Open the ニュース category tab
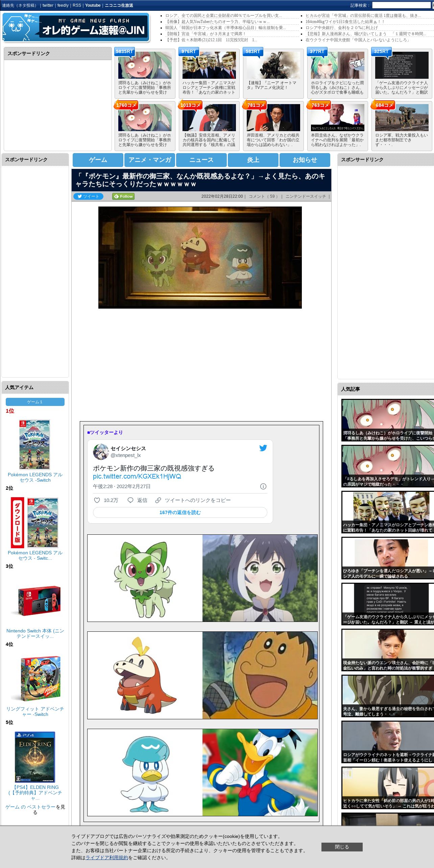This screenshot has width=434, height=868. [x=201, y=160]
